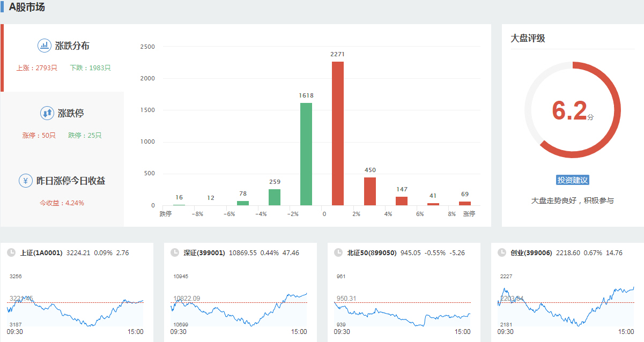
Task: Click the bar chart icon beside 涨跌分布
Action: pos(44,46)
